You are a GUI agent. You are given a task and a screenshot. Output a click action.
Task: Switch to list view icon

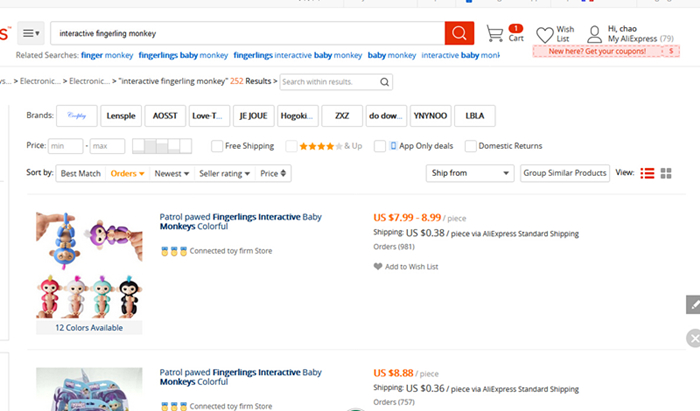click(647, 173)
